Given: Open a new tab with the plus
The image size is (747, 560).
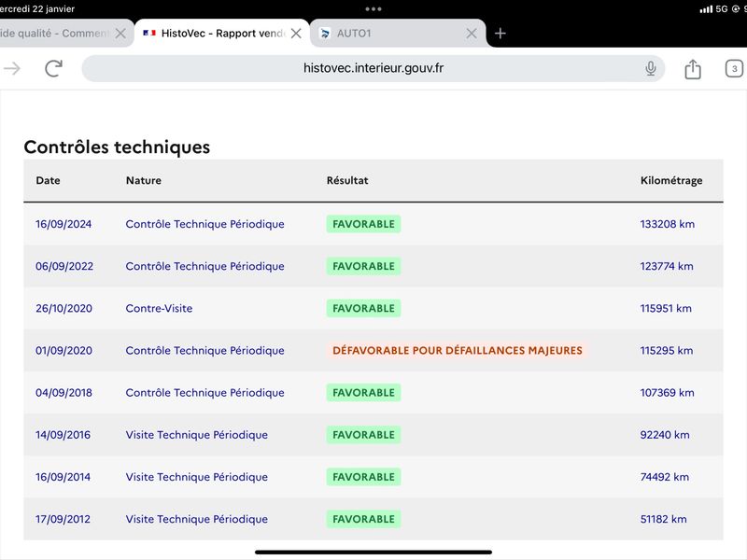Looking at the screenshot, I should pyautogui.click(x=500, y=34).
